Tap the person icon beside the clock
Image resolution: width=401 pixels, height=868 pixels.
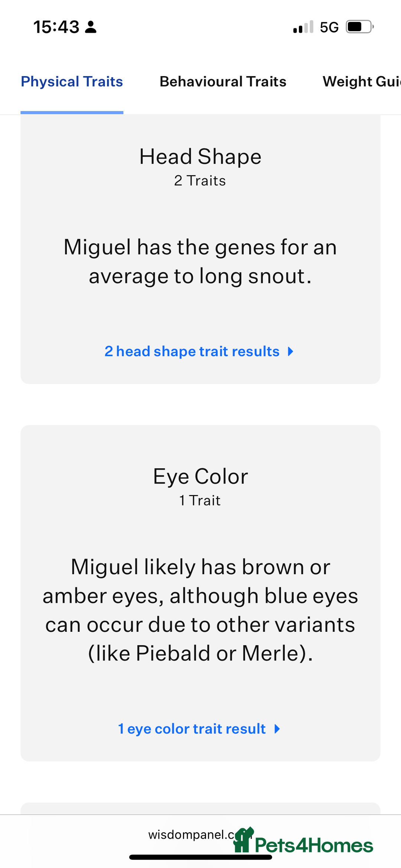click(x=91, y=27)
